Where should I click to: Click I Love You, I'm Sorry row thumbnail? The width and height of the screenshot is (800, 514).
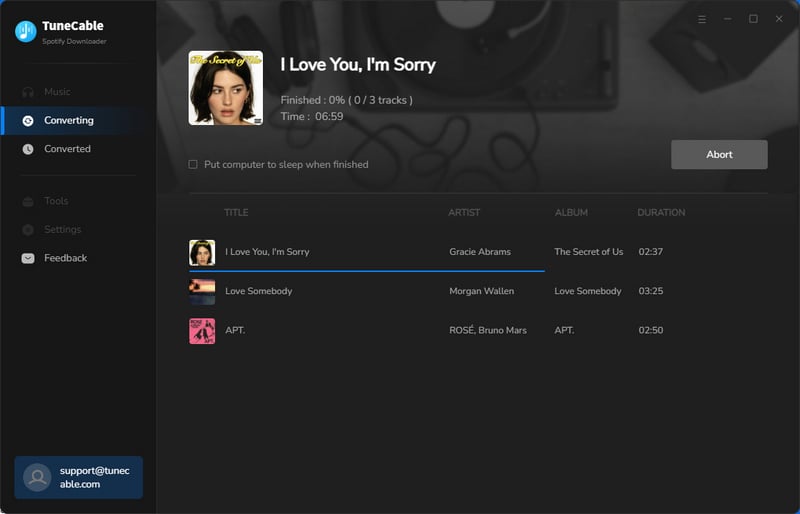point(202,253)
